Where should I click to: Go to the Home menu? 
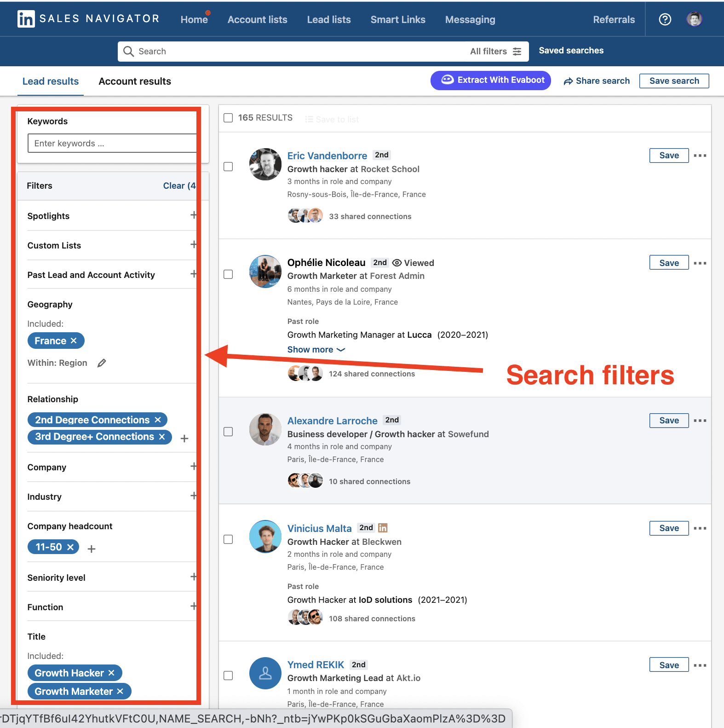[x=194, y=19]
